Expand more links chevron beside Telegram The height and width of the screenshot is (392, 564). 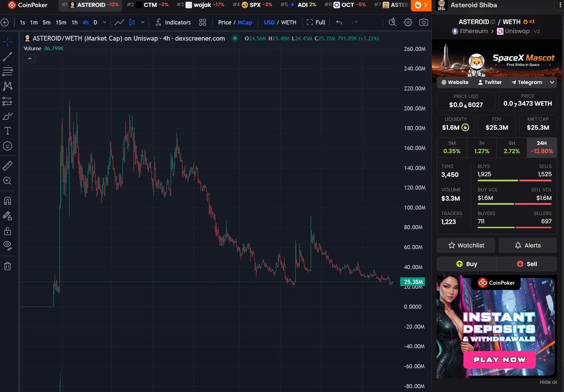click(x=552, y=82)
